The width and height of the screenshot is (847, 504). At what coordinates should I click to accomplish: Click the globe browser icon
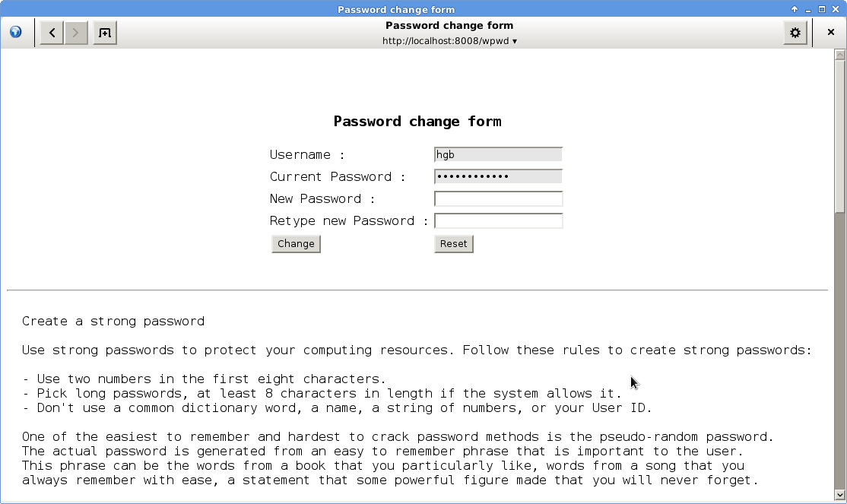[16, 33]
